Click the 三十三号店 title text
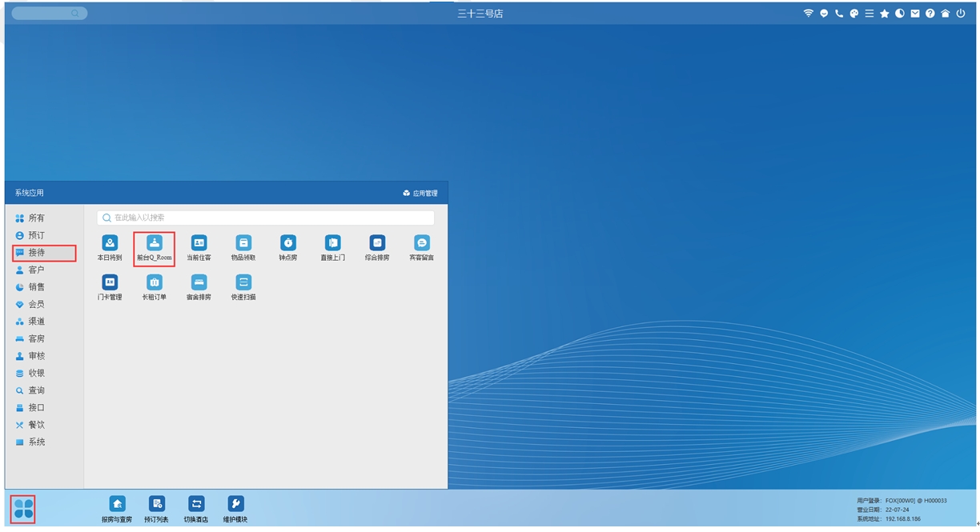 [480, 14]
